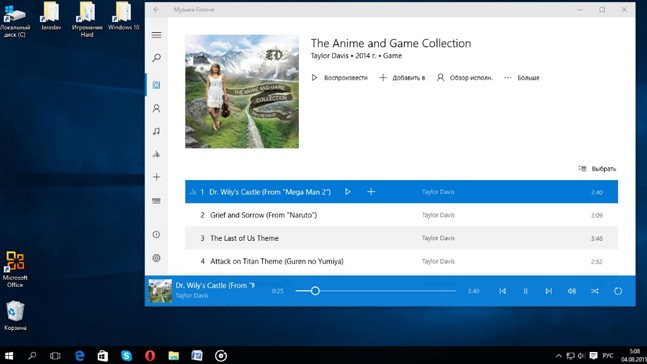Add Dr. Wily's Castle via row plus icon

tap(371, 192)
